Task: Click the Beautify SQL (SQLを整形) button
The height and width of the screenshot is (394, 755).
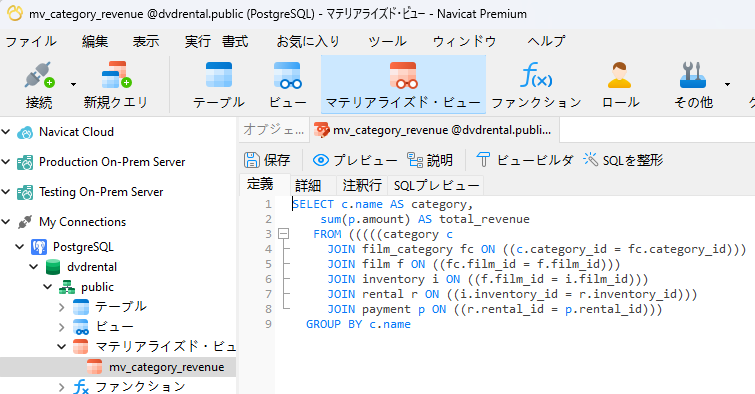Action: [x=623, y=160]
